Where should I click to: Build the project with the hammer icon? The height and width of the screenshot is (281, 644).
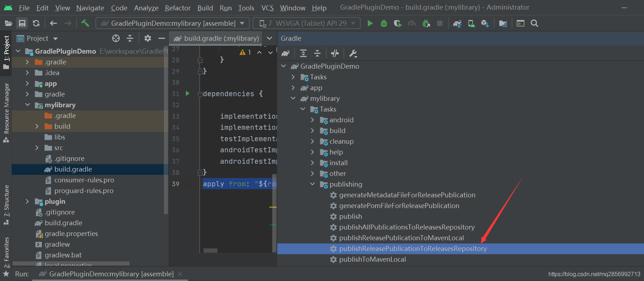tap(85, 23)
